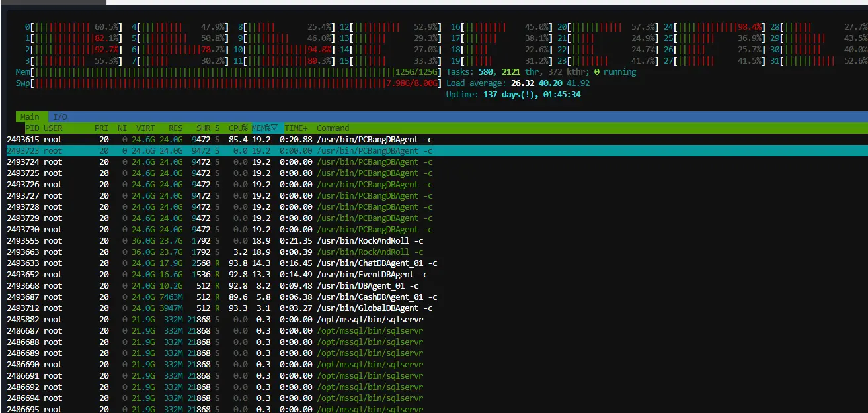Viewport: 868px width, 413px height.
Task: Click the CPU 11 meter showing 80.3%
Action: click(284, 61)
